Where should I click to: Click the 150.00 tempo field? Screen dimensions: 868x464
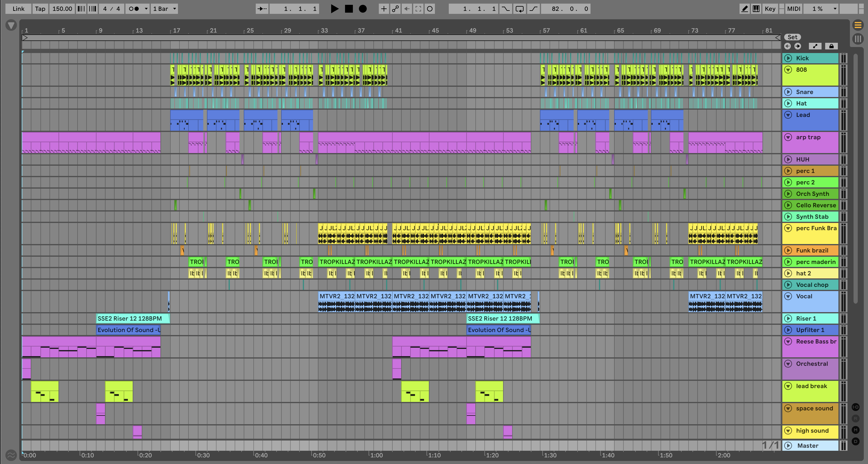tap(62, 9)
